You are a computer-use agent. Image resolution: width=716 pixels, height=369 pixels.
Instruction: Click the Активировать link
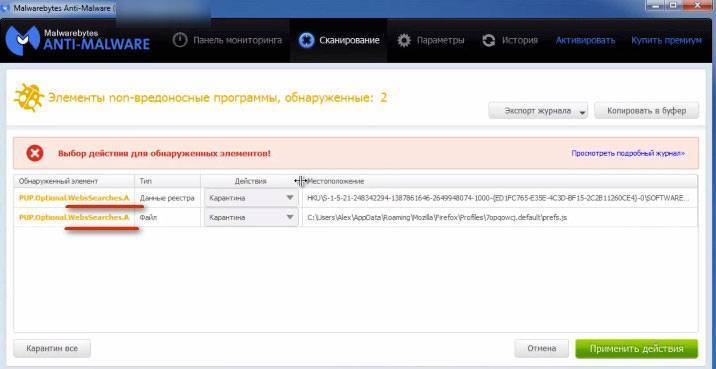click(585, 40)
